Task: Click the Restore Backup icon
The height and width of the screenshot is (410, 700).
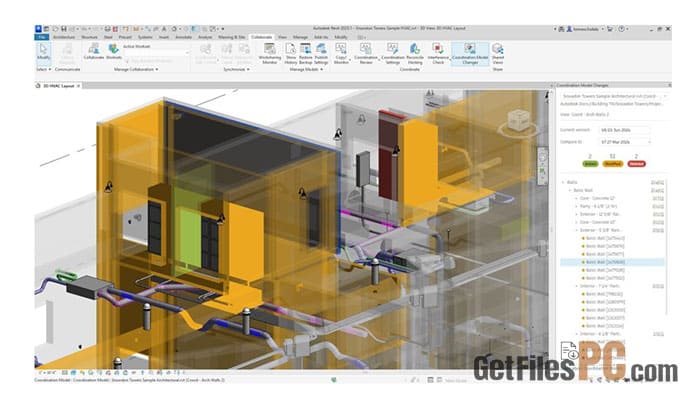Action: (305, 54)
